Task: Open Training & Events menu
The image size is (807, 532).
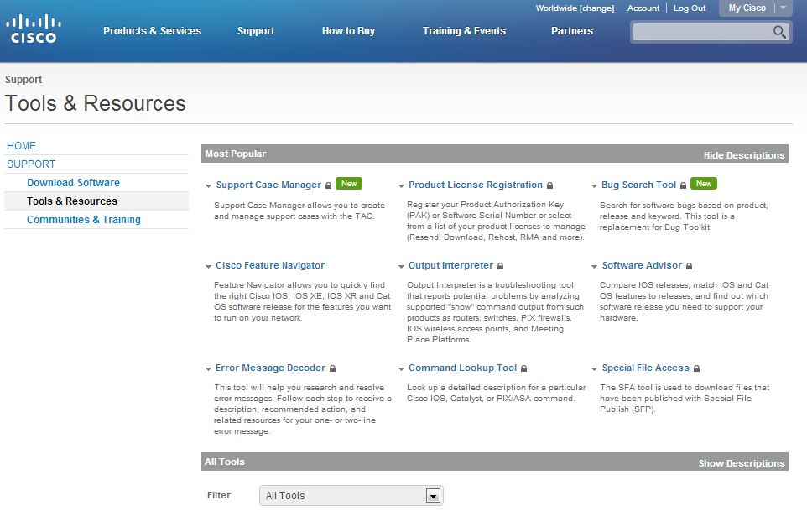Action: point(464,31)
